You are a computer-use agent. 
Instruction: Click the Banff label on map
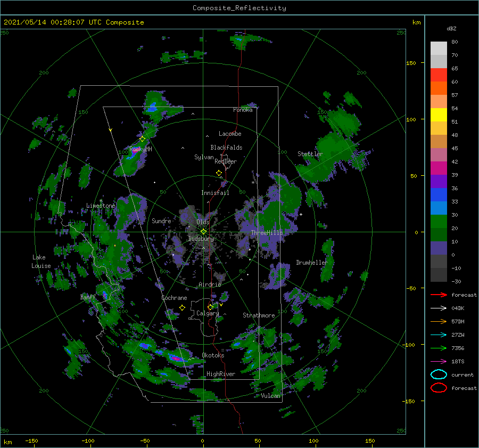click(88, 297)
